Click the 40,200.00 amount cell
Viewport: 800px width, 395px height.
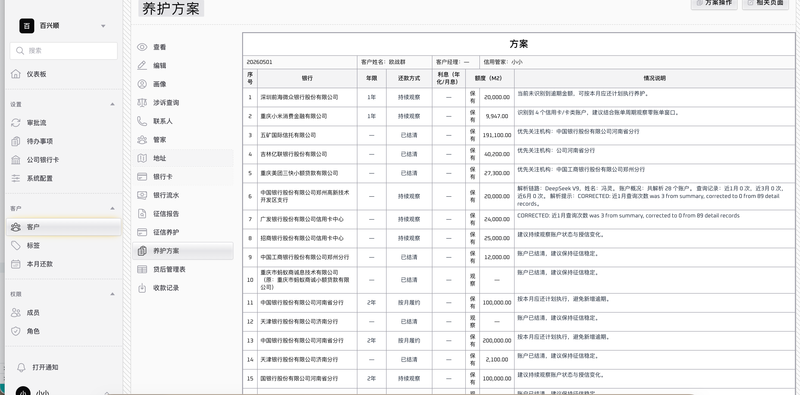(496, 154)
